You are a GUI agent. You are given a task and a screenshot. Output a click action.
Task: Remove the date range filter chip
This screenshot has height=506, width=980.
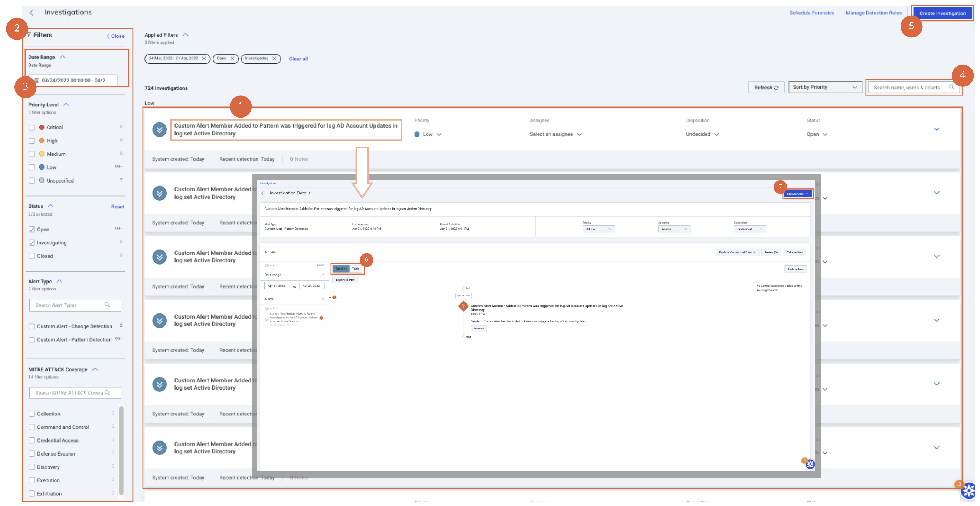click(204, 59)
